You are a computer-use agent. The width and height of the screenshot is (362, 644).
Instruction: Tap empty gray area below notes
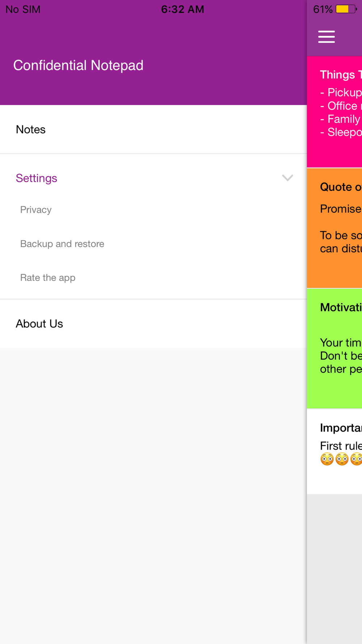(334, 569)
